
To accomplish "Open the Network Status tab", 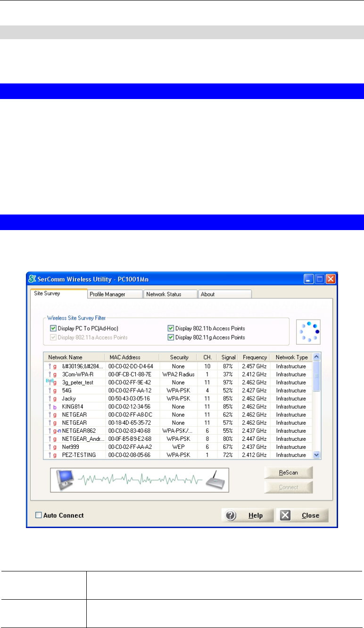I will pyautogui.click(x=170, y=294).
